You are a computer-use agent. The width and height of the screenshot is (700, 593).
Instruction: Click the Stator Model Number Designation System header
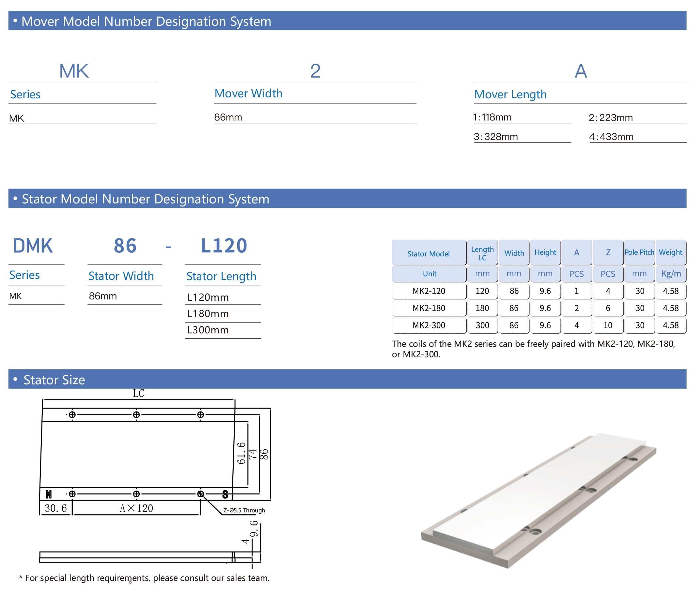pyautogui.click(x=145, y=199)
